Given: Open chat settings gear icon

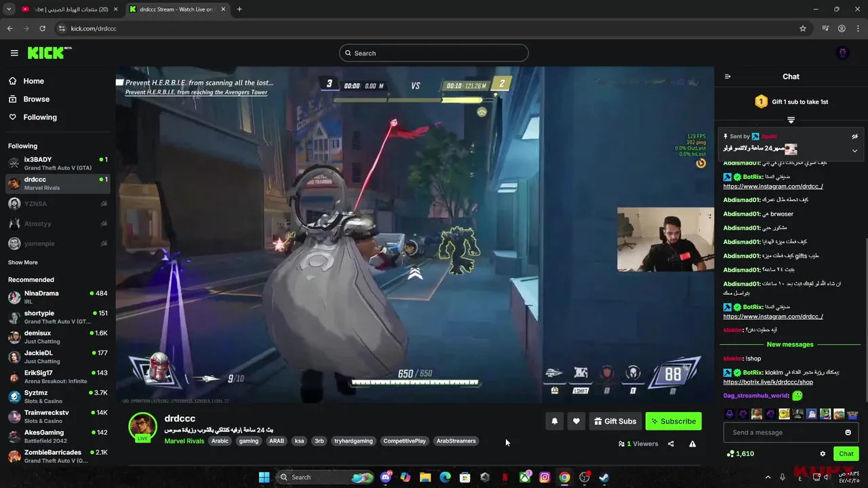Looking at the screenshot, I should tap(823, 453).
